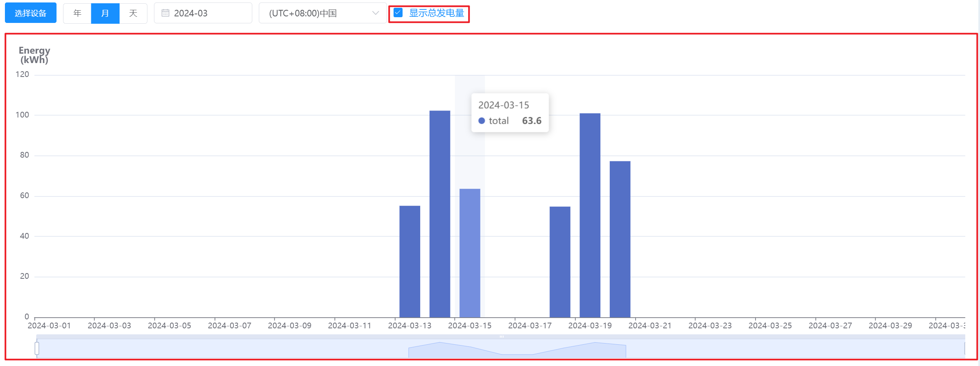
Task: Click the 显示总发电量 label text
Action: 437,13
